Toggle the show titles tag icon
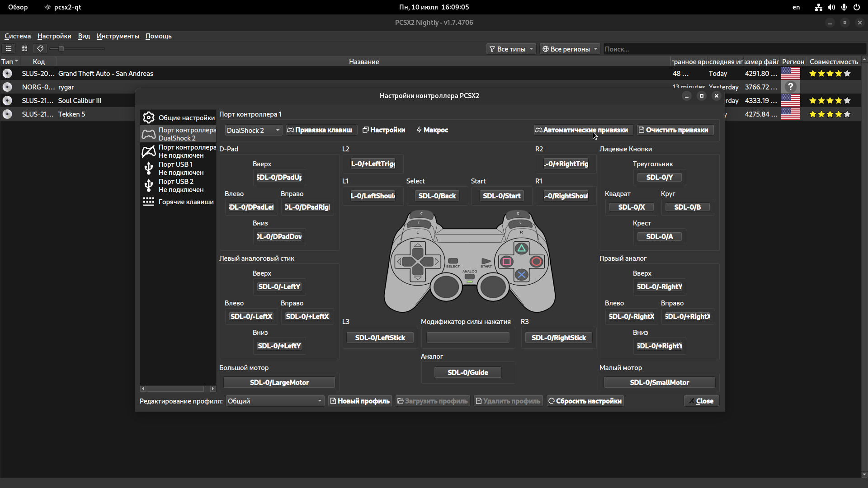Viewport: 868px width, 488px height. tap(40, 48)
